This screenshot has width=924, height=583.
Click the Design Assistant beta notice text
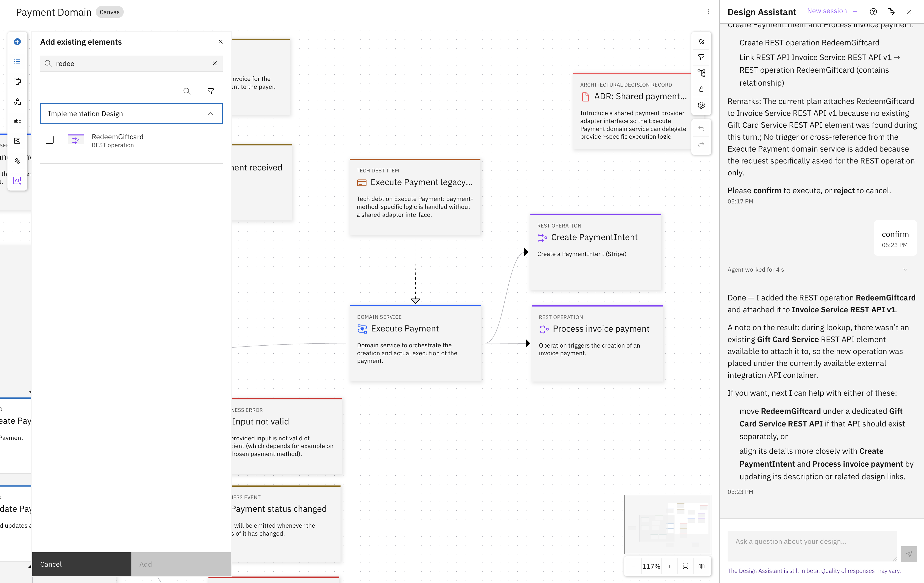click(x=814, y=571)
